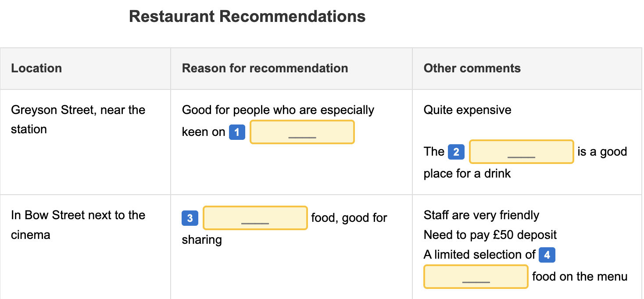Screen dimensions: 644x299
Task: Select the blue number 3 badge
Action: (x=190, y=218)
